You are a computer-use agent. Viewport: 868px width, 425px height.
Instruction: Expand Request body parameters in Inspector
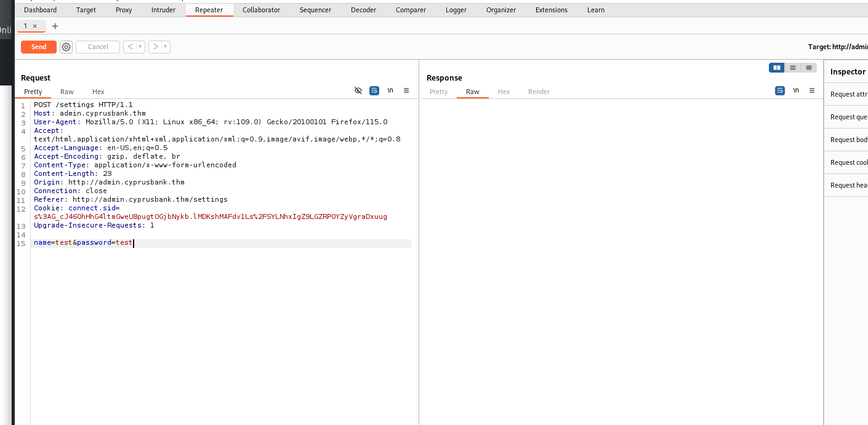coord(849,140)
